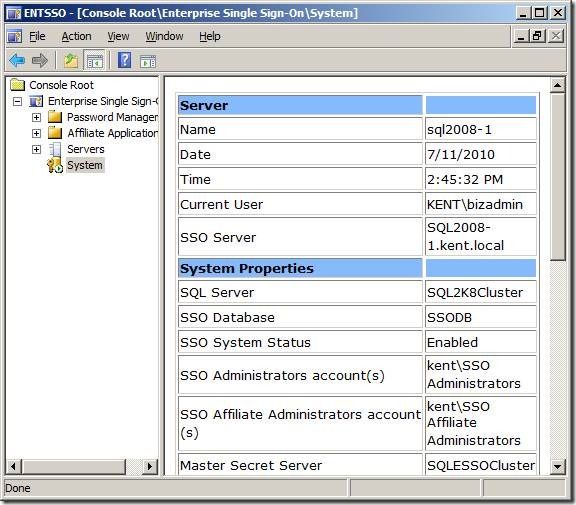Click the SSODB database value
The width and height of the screenshot is (576, 505).
449,317
